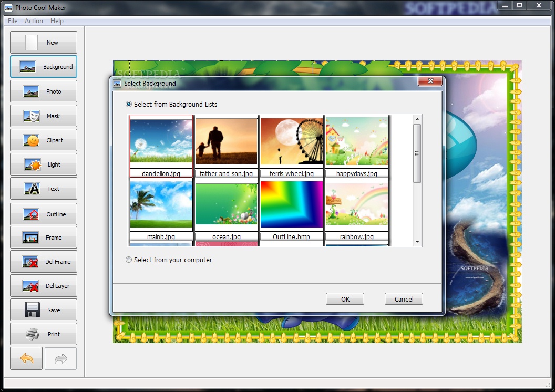This screenshot has height=392, width=555.
Task: Pick the mainb.jpg palm tree thumbnail
Action: [161, 204]
